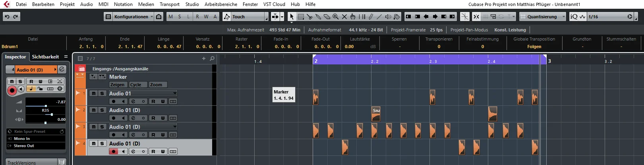Click the Add Marker icon on Marker track
Screen dimensions: 644x165
pos(93,77)
